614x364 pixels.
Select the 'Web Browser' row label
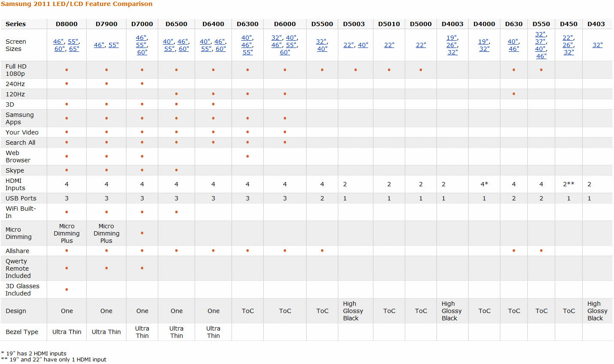pyautogui.click(x=18, y=156)
